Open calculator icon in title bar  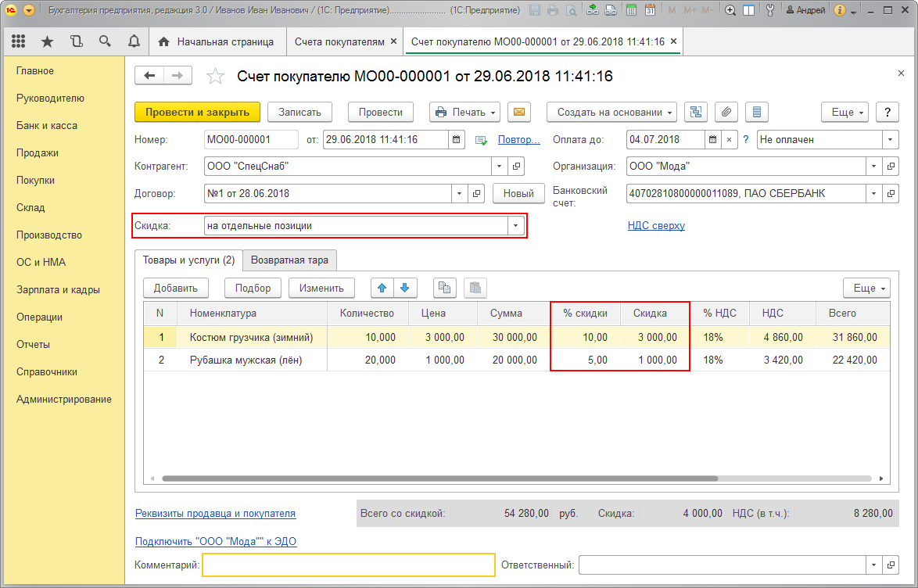pyautogui.click(x=631, y=10)
